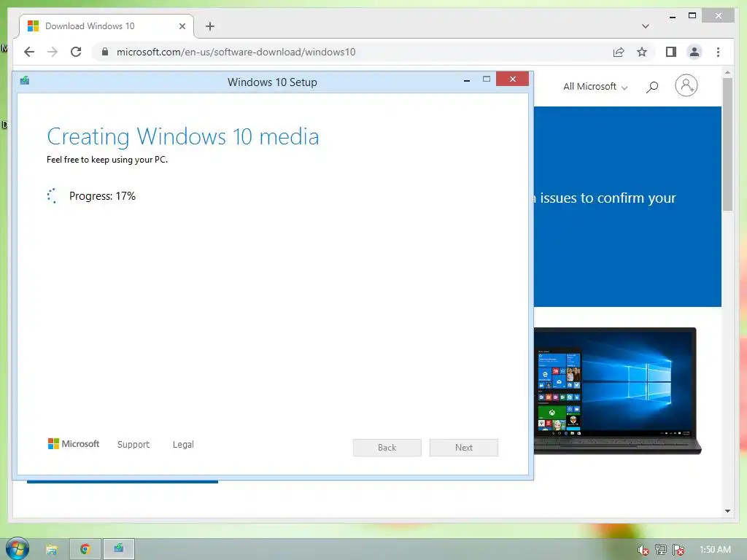Screen dimensions: 747x560
Task: Open Windows Explorer from the taskbar
Action: click(52, 550)
